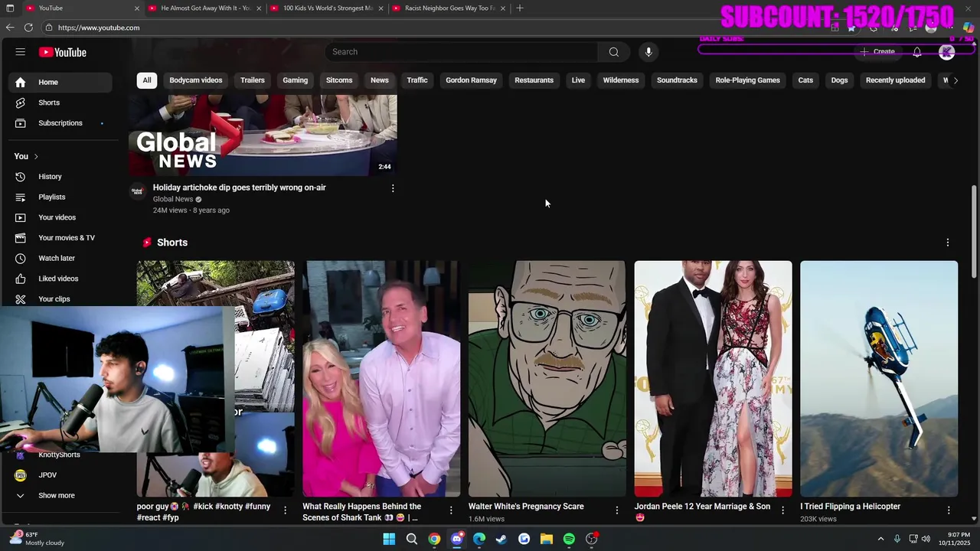Open the account avatar menu
This screenshot has width=980, height=551.
(947, 52)
